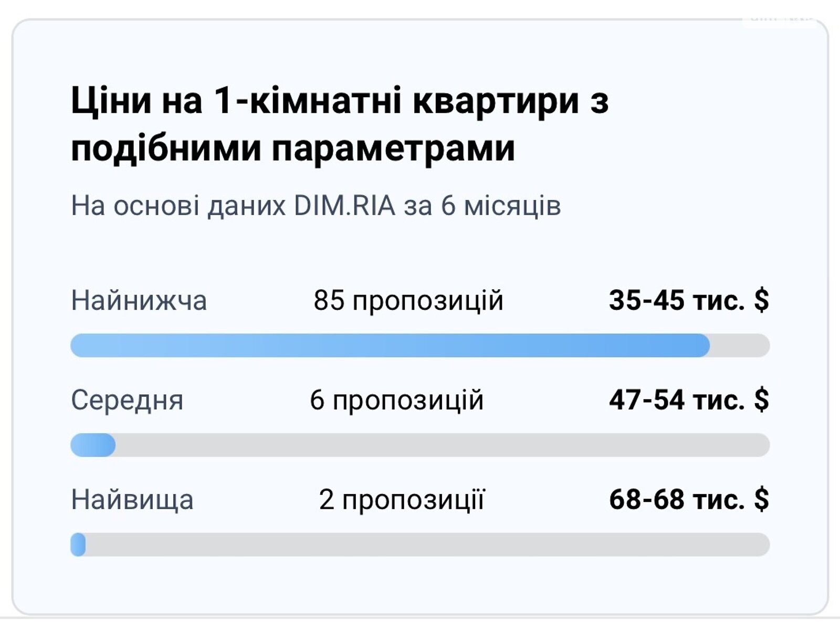Image resolution: width=840 pixels, height=630 pixels.
Task: Click the "47-54 тис. $" price range
Action: [x=688, y=400]
